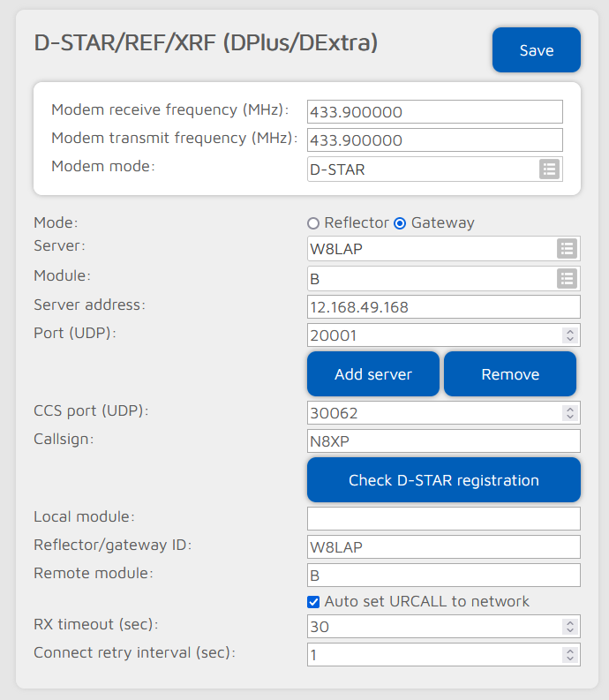Screen dimensions: 609x700
Task: Open the Module list icon
Action: 567,279
